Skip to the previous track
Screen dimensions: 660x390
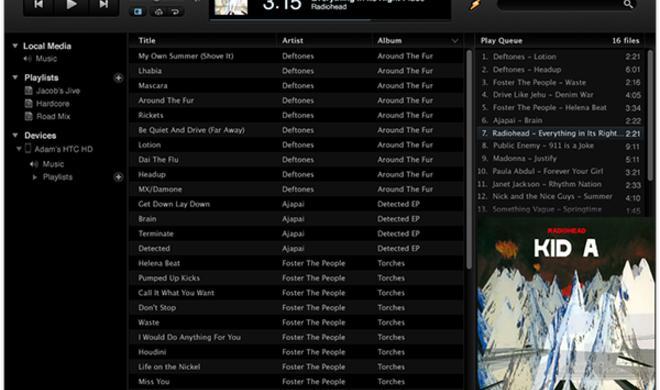tap(39, 5)
